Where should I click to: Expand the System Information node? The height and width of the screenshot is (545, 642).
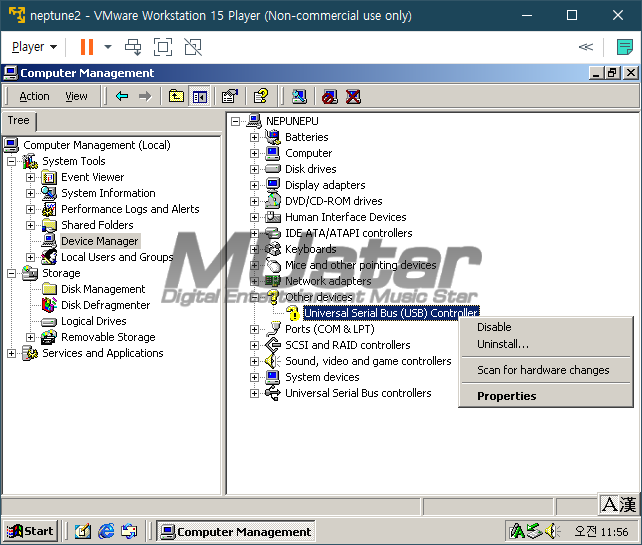point(30,193)
